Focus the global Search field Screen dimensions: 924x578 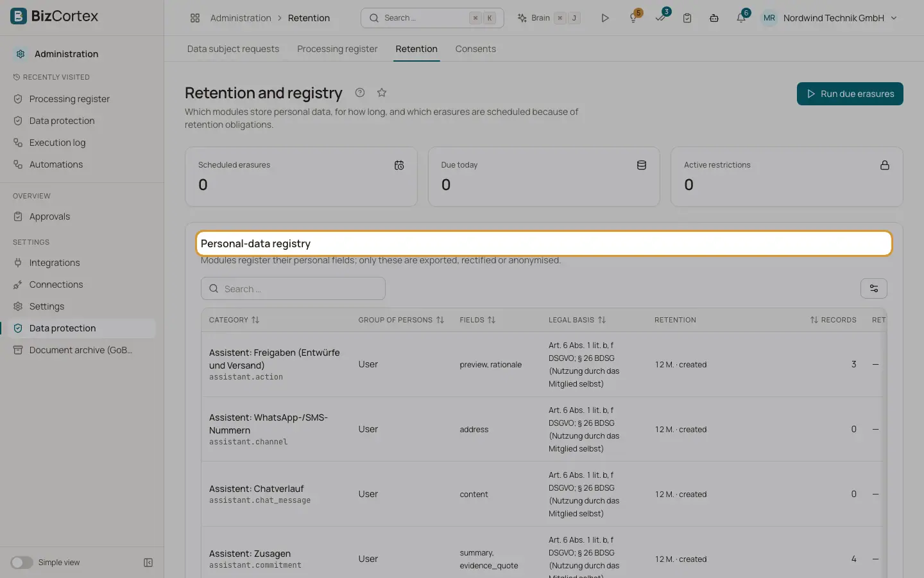pos(432,18)
